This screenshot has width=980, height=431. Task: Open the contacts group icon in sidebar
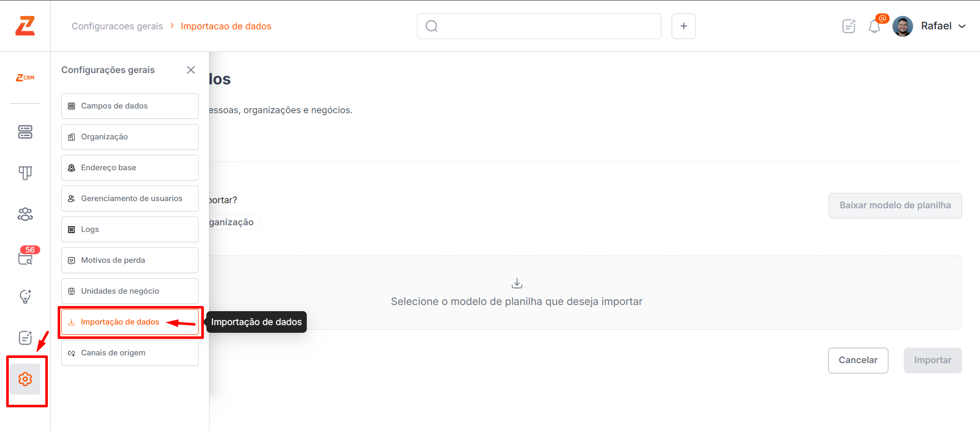click(25, 214)
